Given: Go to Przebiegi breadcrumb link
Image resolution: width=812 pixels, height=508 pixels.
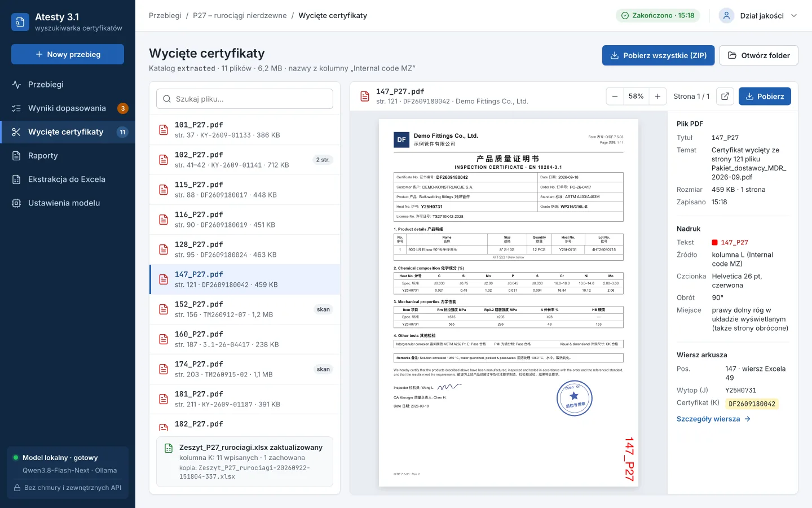Looking at the screenshot, I should (x=165, y=16).
